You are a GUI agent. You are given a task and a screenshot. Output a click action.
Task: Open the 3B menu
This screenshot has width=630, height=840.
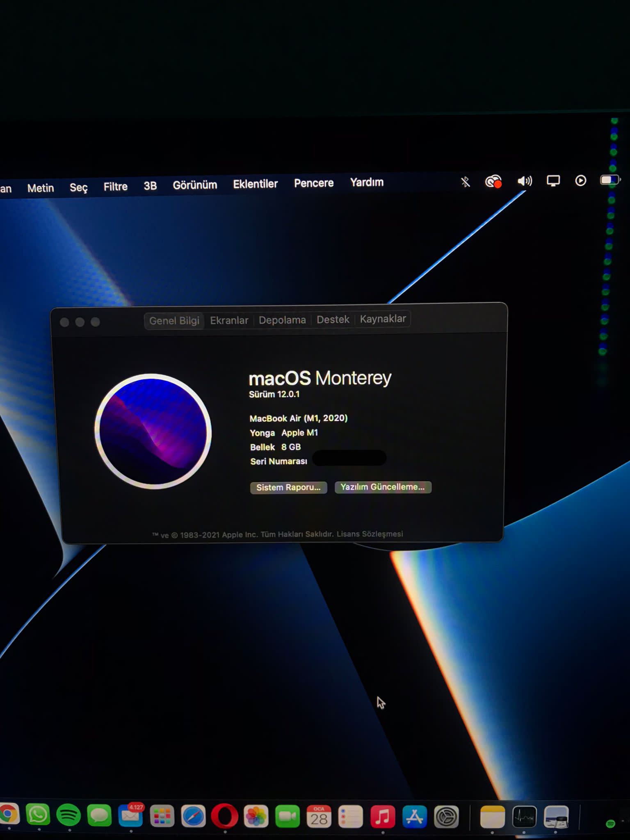tap(150, 186)
